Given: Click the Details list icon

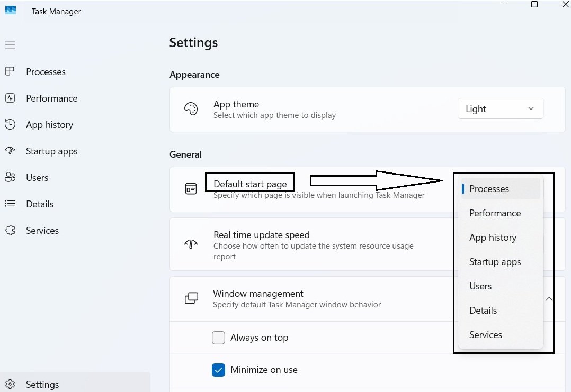Looking at the screenshot, I should [x=10, y=204].
